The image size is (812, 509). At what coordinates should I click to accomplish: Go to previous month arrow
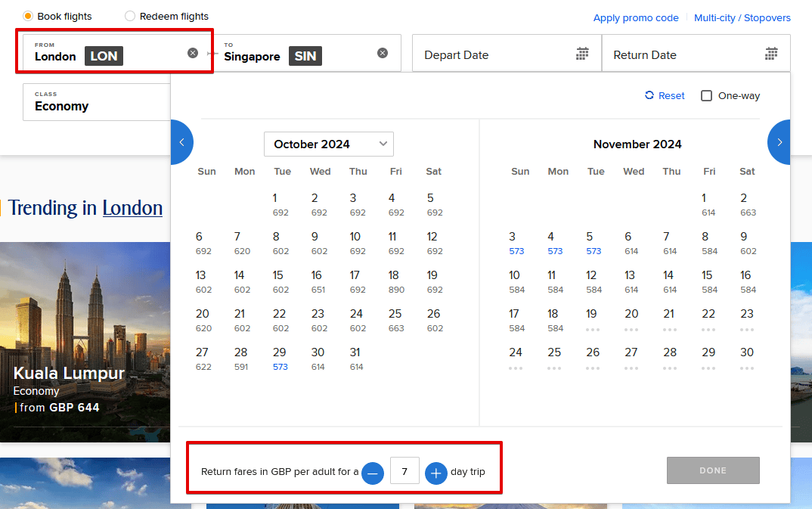point(181,141)
